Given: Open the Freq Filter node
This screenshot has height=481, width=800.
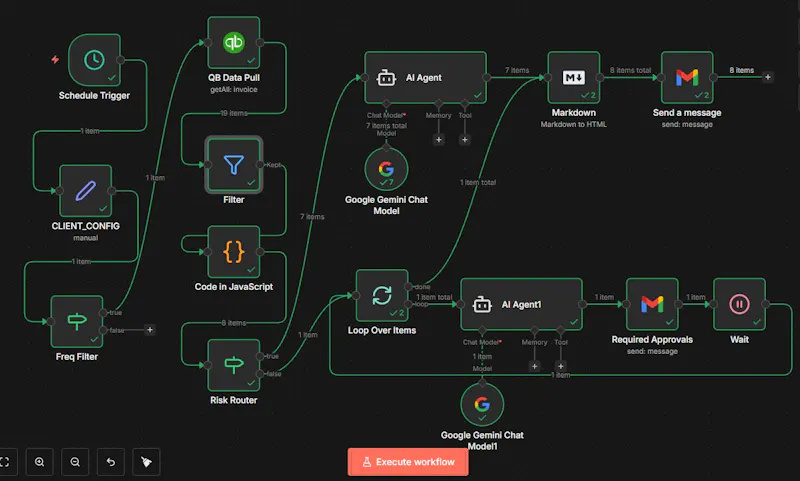Looking at the screenshot, I should [x=77, y=321].
